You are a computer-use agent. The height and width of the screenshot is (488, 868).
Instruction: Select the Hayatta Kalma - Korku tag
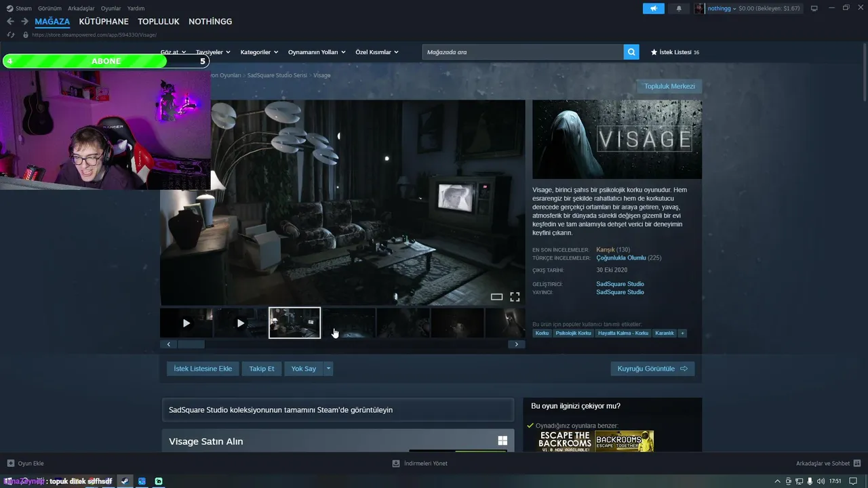click(623, 333)
